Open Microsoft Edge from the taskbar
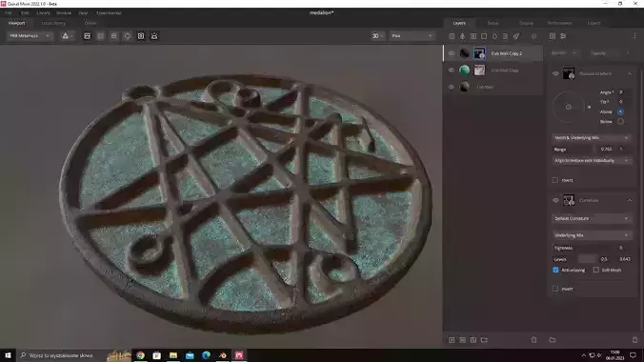This screenshot has height=362, width=644. 206,355
